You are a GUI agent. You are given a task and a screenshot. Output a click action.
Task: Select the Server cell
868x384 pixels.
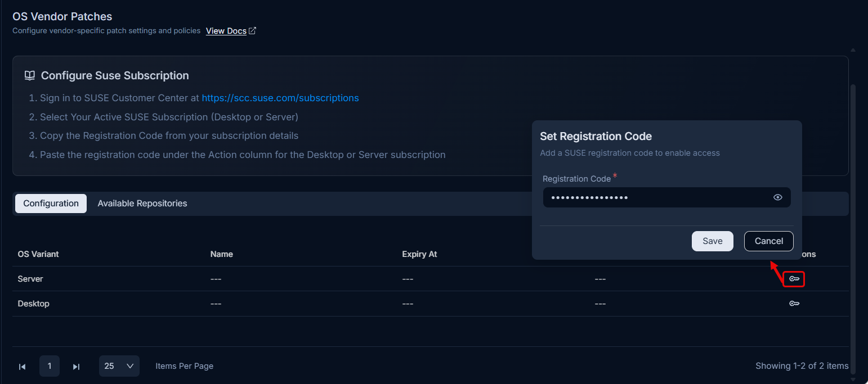coord(30,279)
